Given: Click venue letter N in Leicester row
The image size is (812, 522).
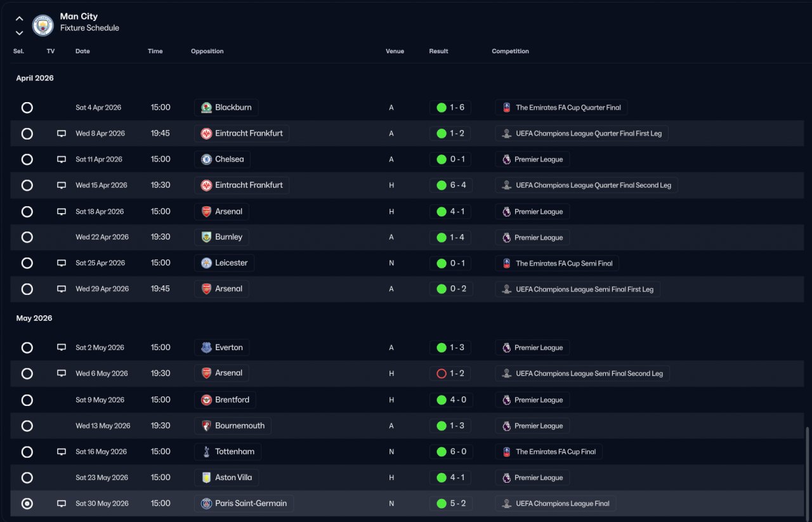Looking at the screenshot, I should (x=391, y=263).
